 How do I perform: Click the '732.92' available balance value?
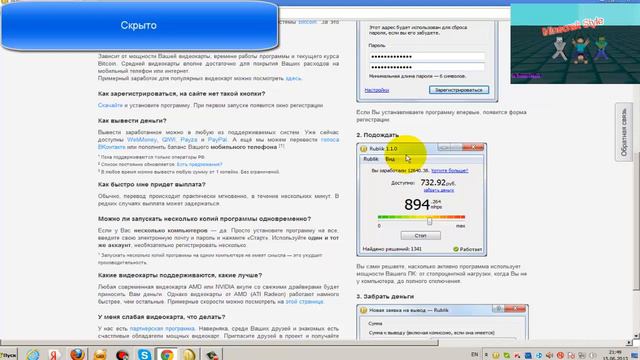433,182
